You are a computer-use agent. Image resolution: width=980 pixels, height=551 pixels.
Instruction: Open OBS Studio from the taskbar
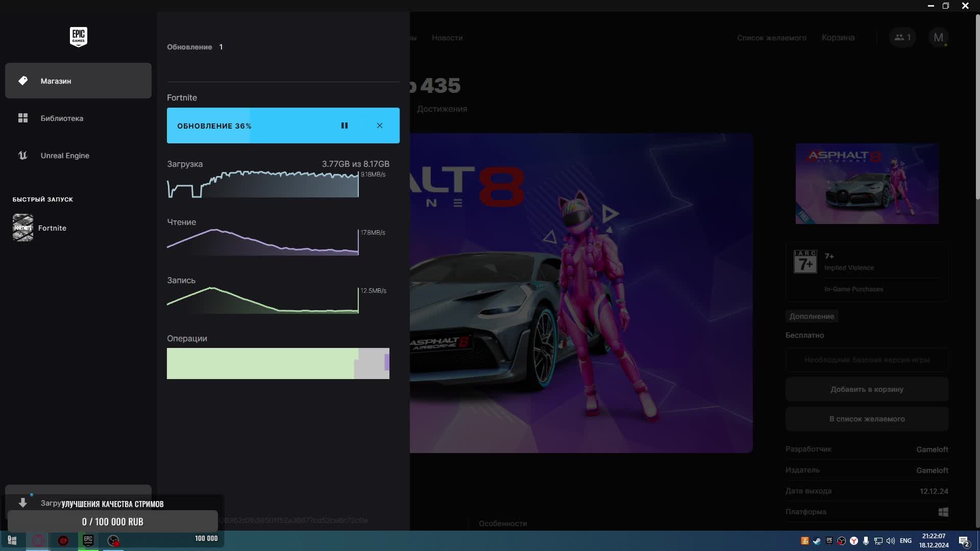click(113, 541)
